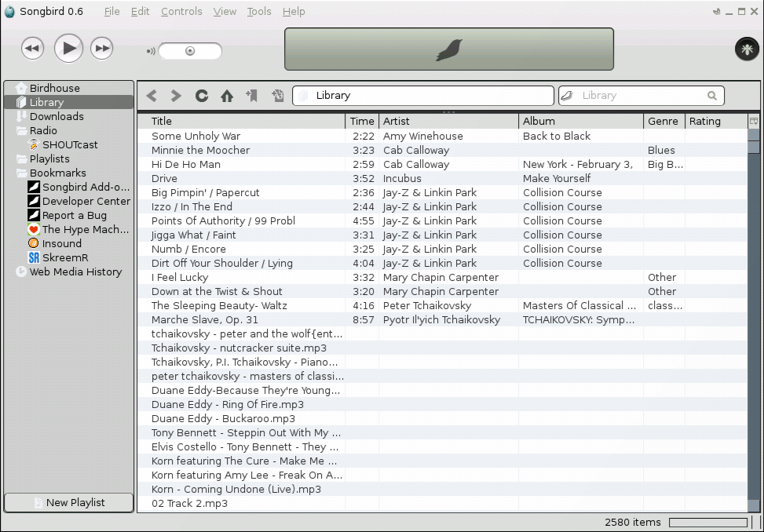This screenshot has width=764, height=532.
Task: Reload the current page
Action: (201, 96)
